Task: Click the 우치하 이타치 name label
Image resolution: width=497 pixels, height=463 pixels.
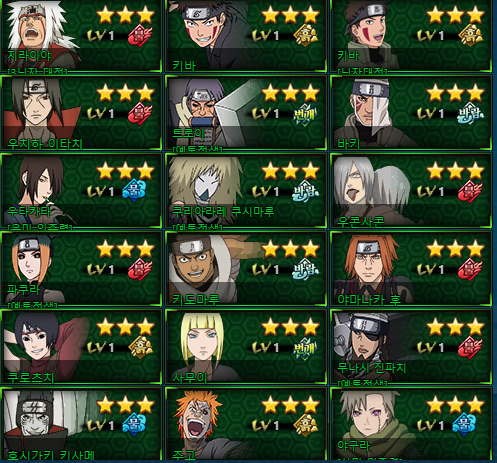Action: 45,144
